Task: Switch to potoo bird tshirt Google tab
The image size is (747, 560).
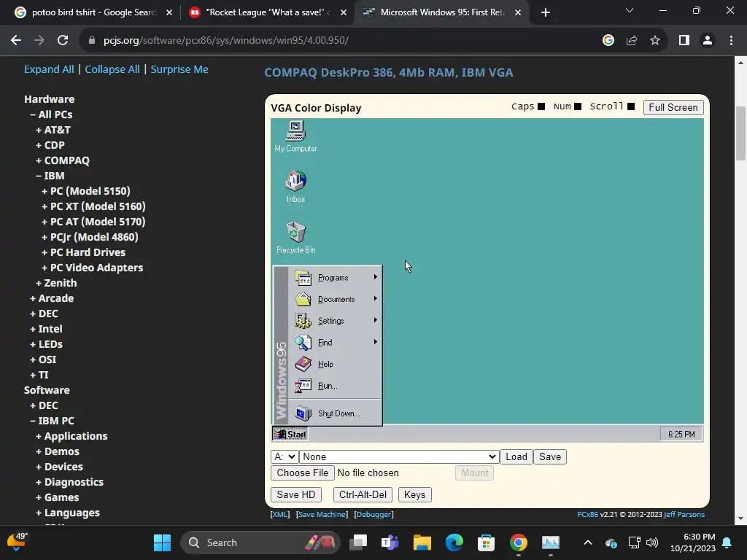Action: tap(93, 12)
